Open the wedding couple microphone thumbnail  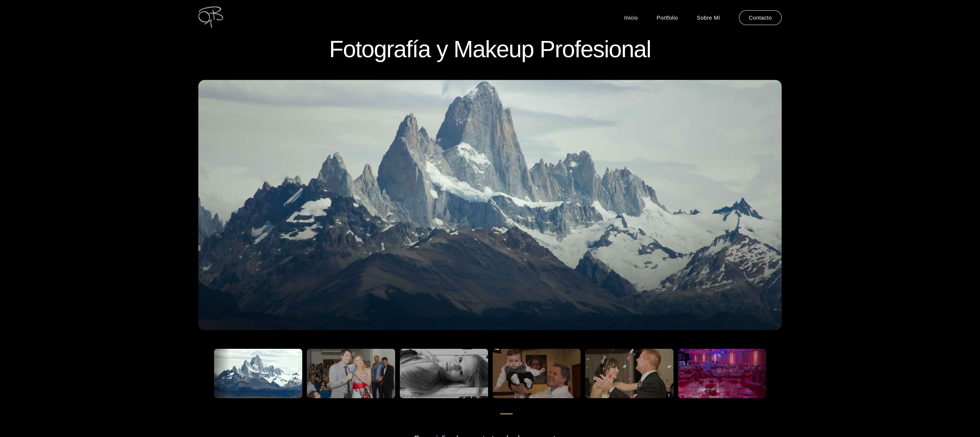pos(351,374)
